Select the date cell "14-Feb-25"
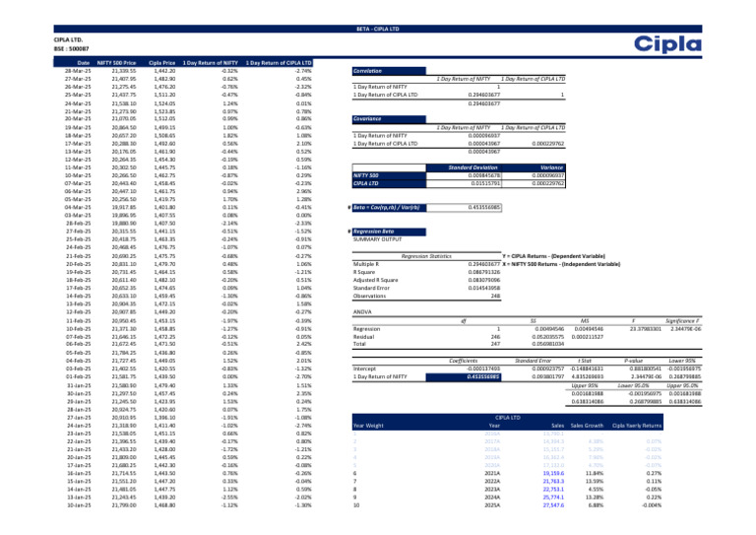Viewport: 756px width, 535px height. coord(78,297)
